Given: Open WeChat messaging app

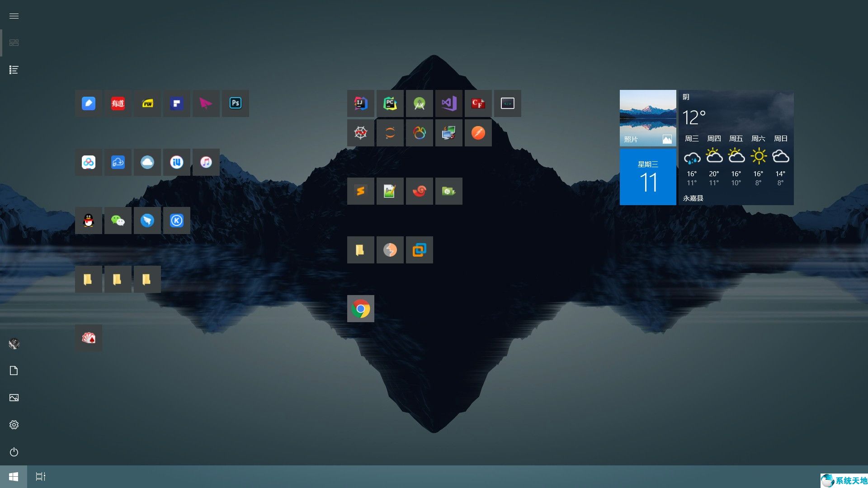Looking at the screenshot, I should click(x=118, y=221).
